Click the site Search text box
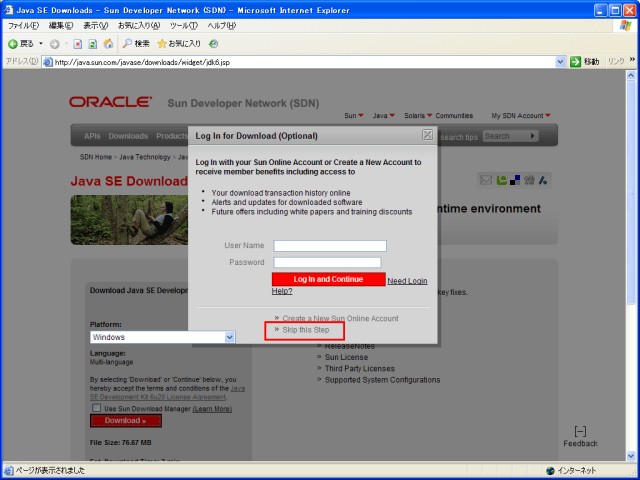 (505, 136)
